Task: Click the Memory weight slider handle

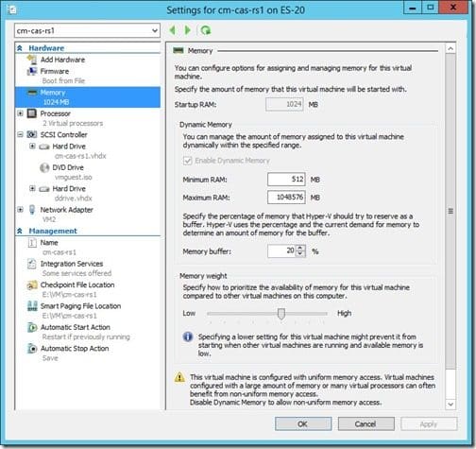Action: (x=281, y=314)
